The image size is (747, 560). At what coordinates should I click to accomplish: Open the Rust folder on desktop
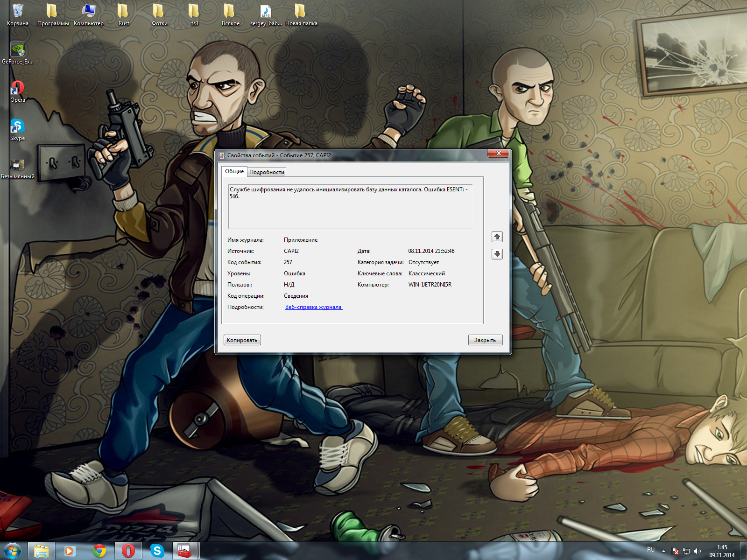(x=124, y=14)
